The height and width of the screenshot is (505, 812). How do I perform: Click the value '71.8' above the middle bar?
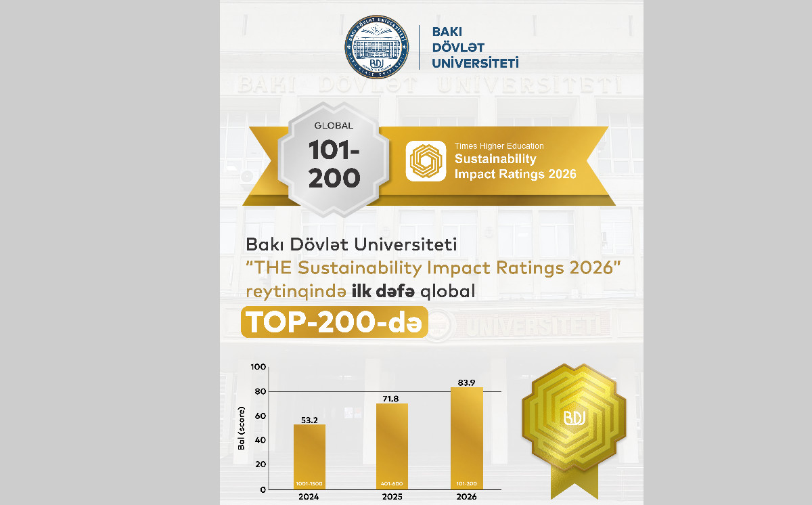(392, 398)
